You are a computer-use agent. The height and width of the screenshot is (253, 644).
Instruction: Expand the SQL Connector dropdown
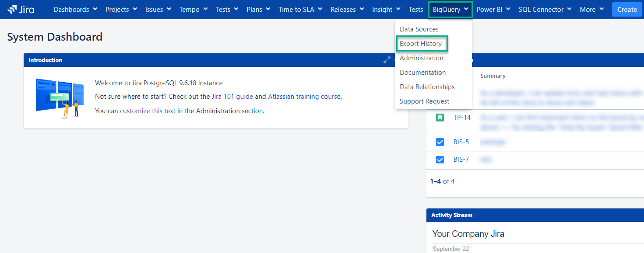click(x=545, y=10)
